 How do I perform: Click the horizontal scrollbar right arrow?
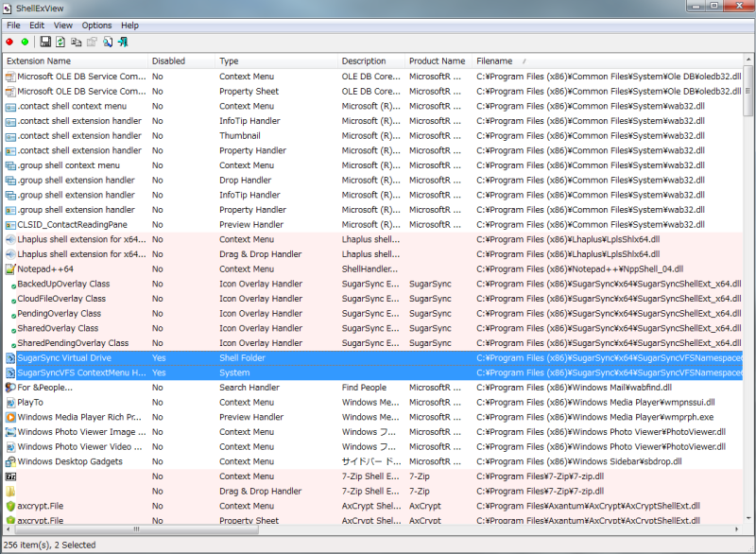click(737, 529)
